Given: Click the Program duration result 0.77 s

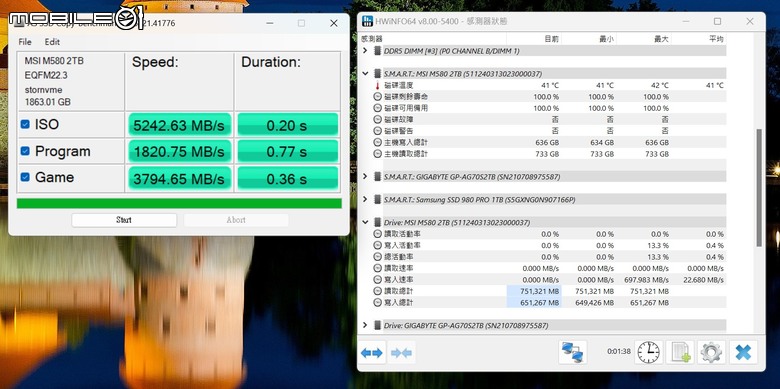Looking at the screenshot, I should click(x=288, y=151).
